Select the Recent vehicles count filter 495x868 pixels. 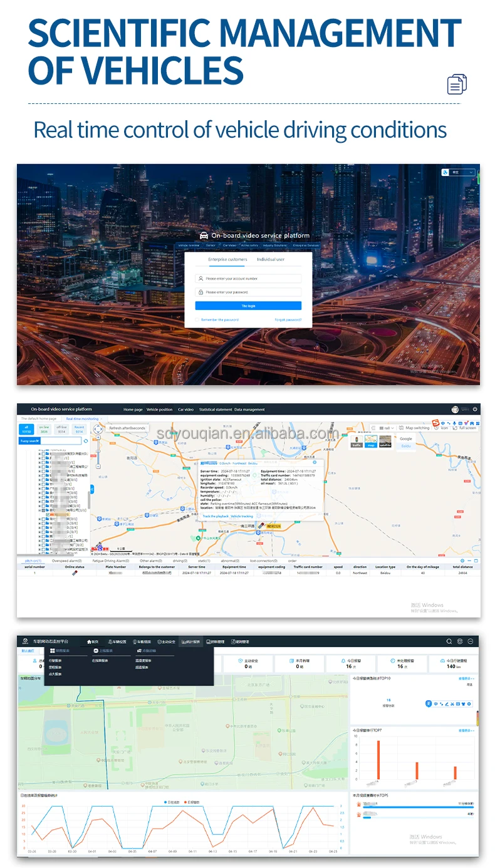[x=79, y=429]
